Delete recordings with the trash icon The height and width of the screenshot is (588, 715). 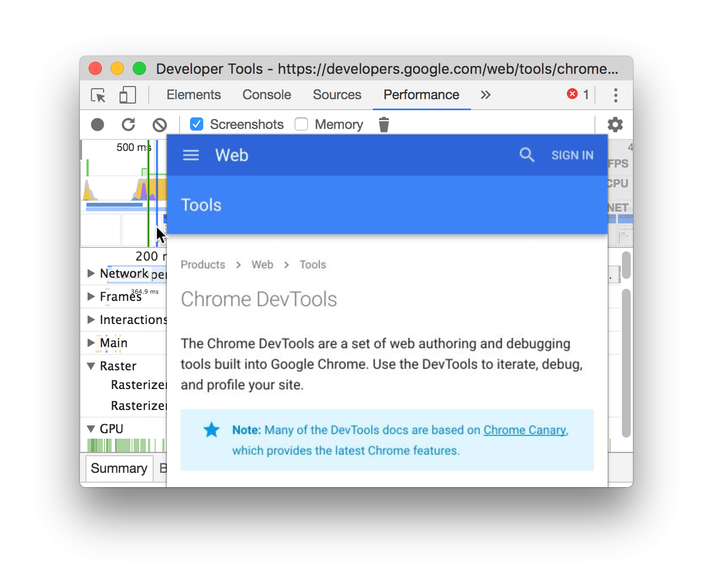383,125
